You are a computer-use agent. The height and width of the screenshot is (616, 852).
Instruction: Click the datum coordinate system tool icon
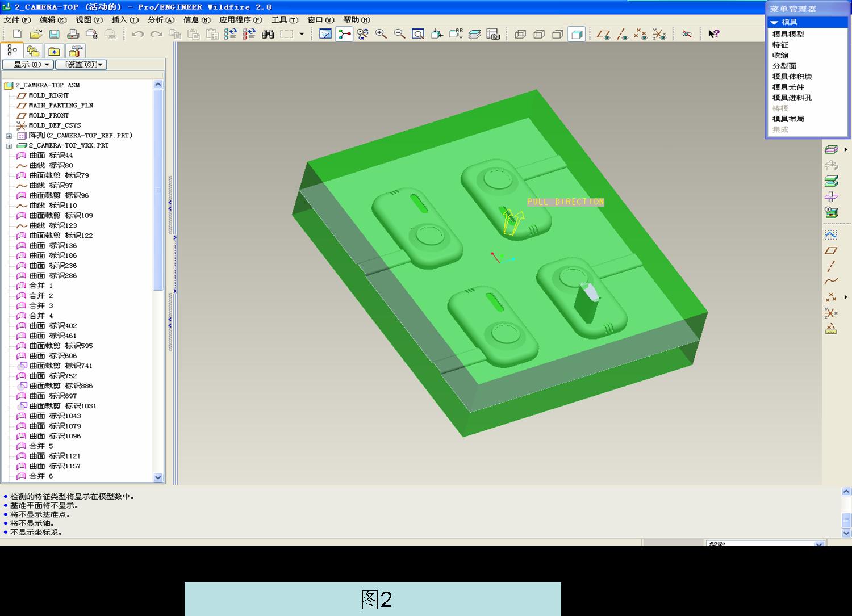click(831, 313)
